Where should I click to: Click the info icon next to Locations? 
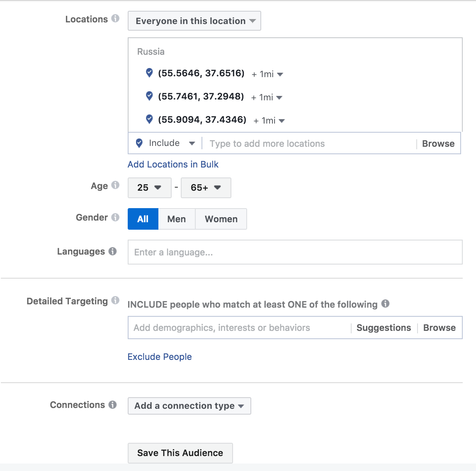(115, 19)
